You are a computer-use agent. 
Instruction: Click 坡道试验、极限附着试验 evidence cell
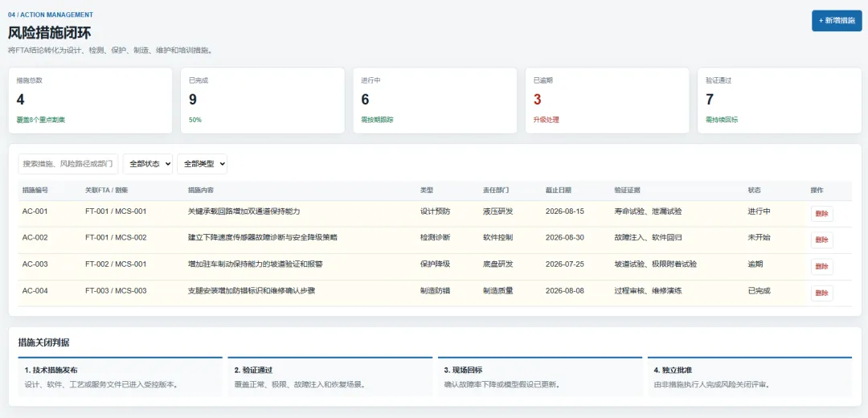(656, 264)
